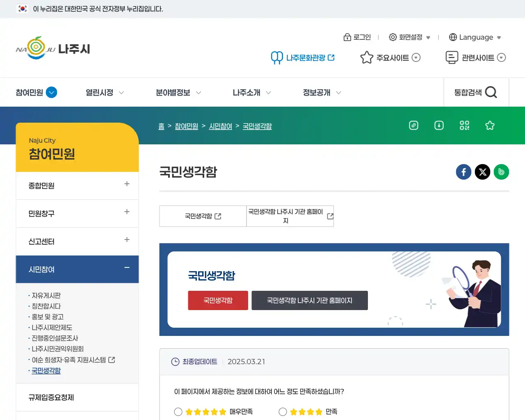This screenshot has height=420, width=525.
Task: Collapse the 시민참여 sidebar section
Action: pos(126,269)
